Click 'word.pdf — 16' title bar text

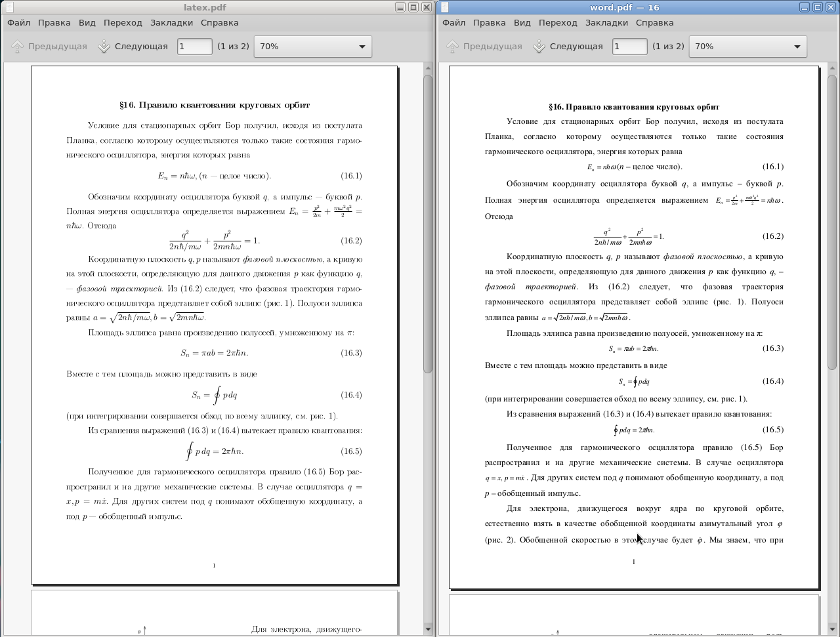(625, 7)
